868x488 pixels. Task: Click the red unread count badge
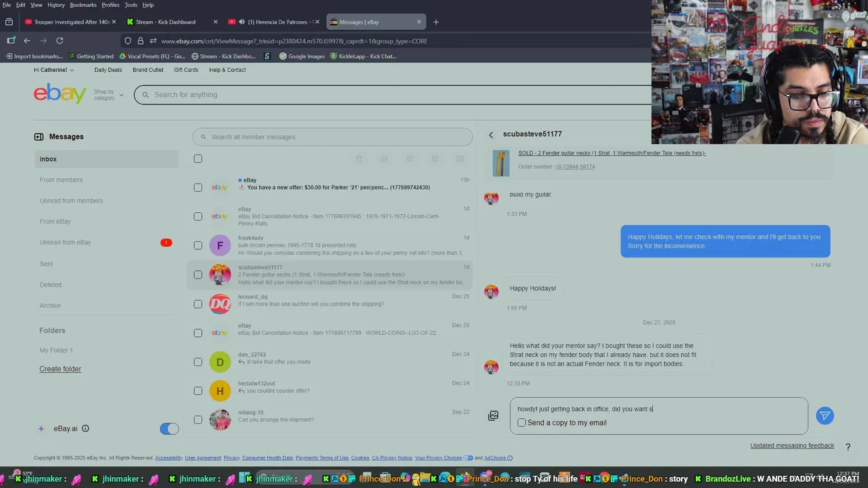166,243
